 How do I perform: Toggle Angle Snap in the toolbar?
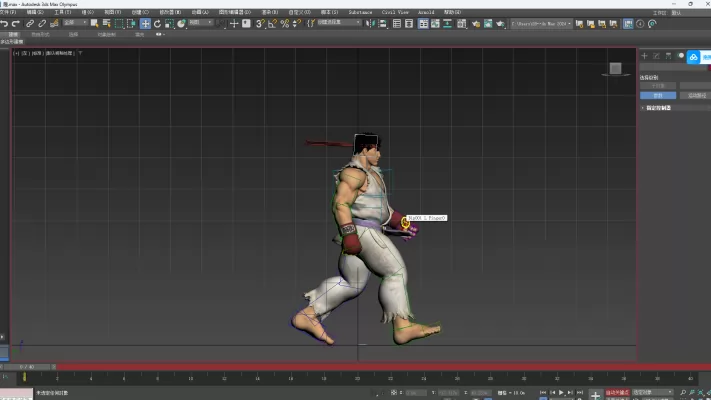272,23
